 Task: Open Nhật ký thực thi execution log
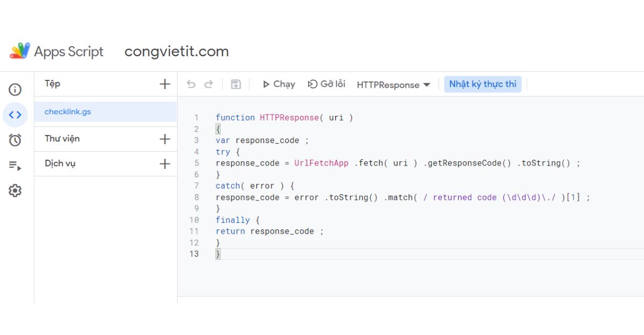[x=482, y=84]
